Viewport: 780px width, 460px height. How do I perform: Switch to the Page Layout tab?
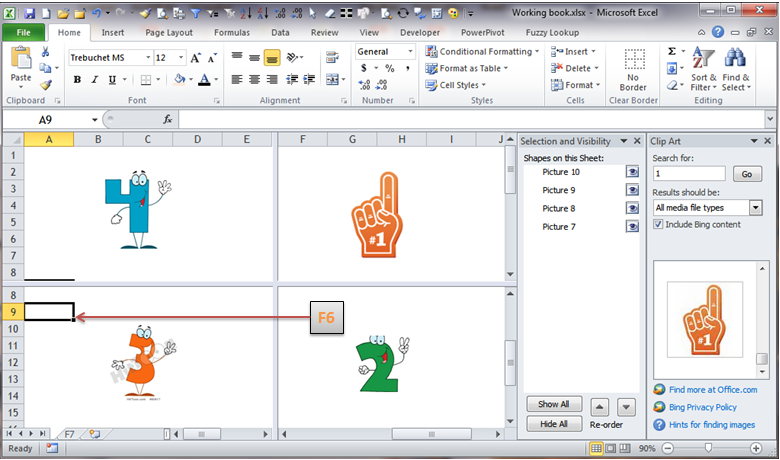(x=168, y=32)
